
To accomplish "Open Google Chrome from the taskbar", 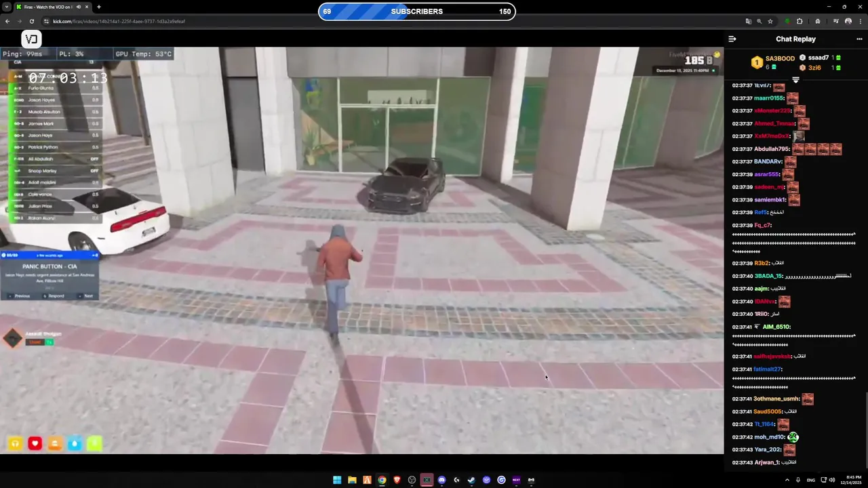I will click(x=382, y=480).
